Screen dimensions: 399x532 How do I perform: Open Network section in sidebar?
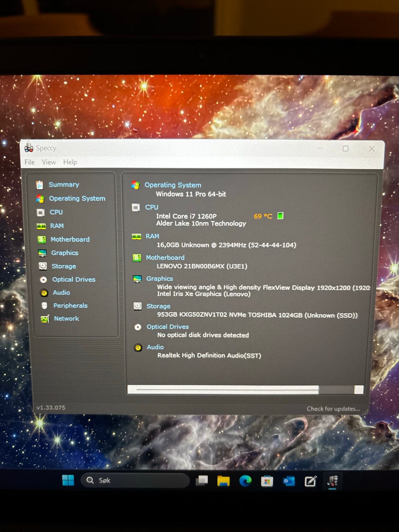coord(66,318)
